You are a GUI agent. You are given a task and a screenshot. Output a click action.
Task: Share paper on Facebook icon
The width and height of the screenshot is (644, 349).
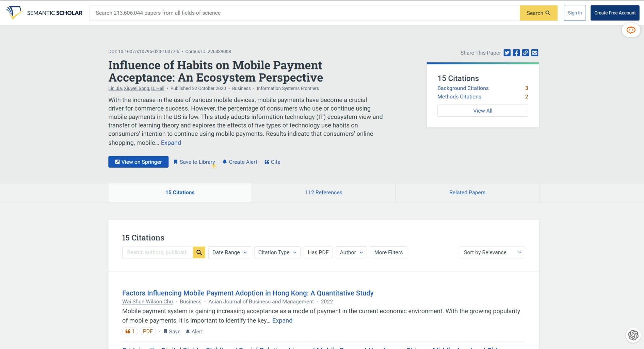[x=516, y=53]
